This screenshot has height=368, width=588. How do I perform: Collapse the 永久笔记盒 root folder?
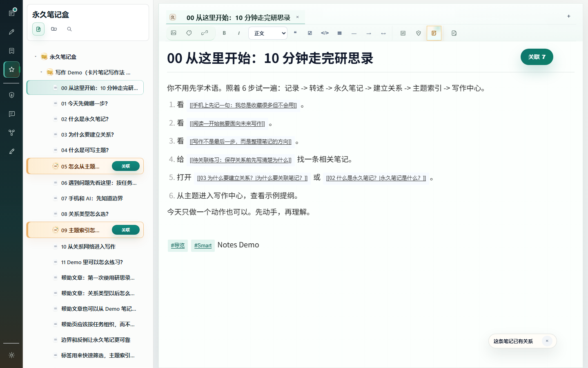pos(36,57)
